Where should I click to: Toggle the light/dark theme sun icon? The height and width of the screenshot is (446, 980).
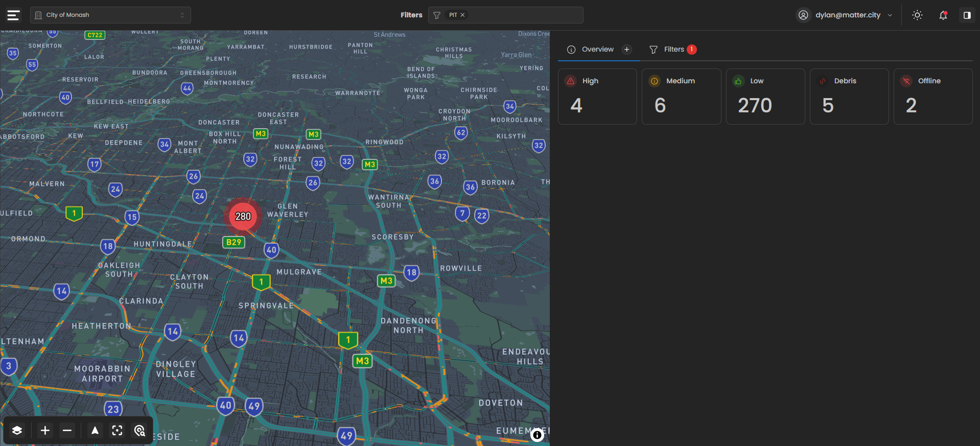pyautogui.click(x=917, y=15)
